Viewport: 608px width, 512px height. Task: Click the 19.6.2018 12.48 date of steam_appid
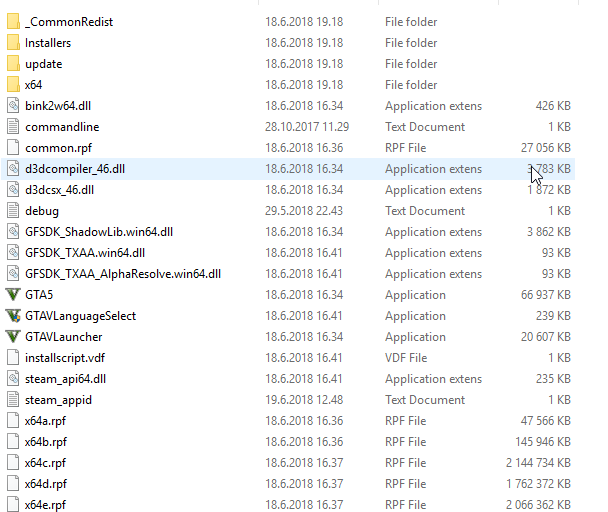tap(304, 400)
